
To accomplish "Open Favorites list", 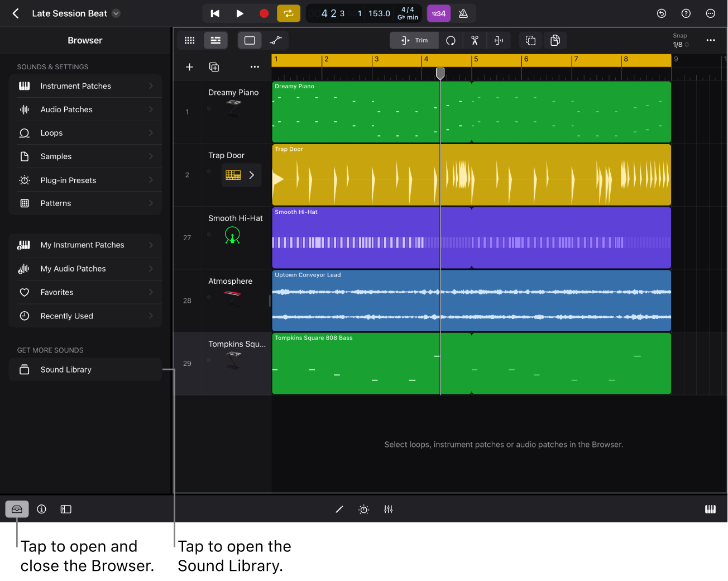I will point(85,292).
